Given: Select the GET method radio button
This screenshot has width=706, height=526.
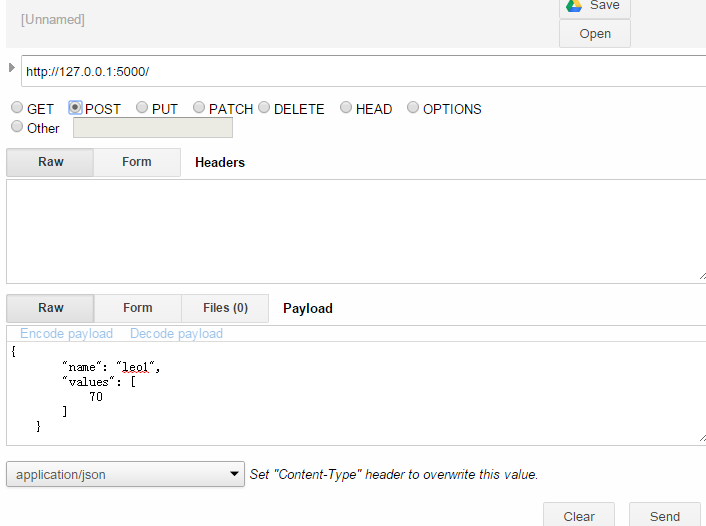Looking at the screenshot, I should coord(17,107).
